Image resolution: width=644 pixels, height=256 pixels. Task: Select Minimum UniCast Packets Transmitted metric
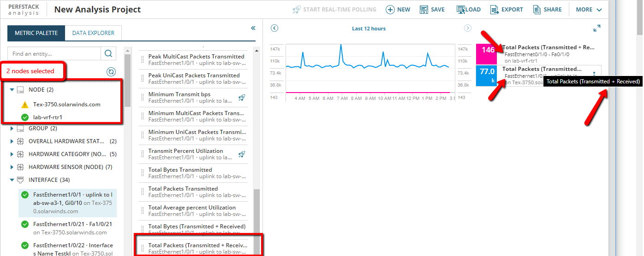click(193, 135)
